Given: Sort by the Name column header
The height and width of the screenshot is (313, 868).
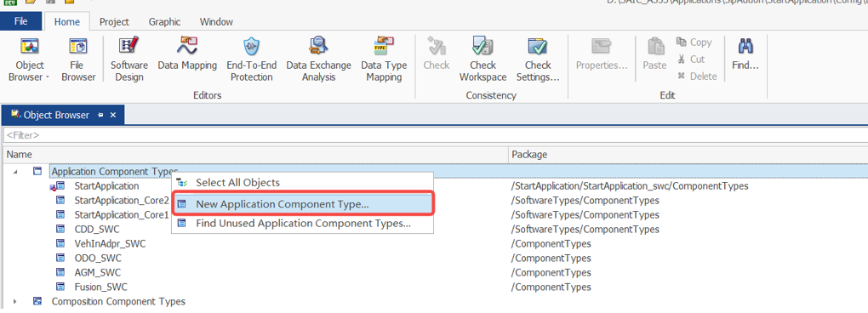Looking at the screenshot, I should point(255,154).
